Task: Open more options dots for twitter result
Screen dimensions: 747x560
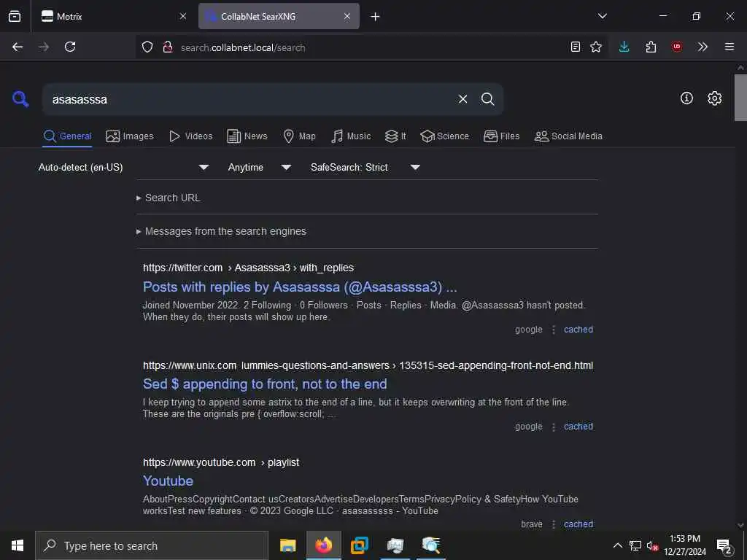Action: pos(554,330)
